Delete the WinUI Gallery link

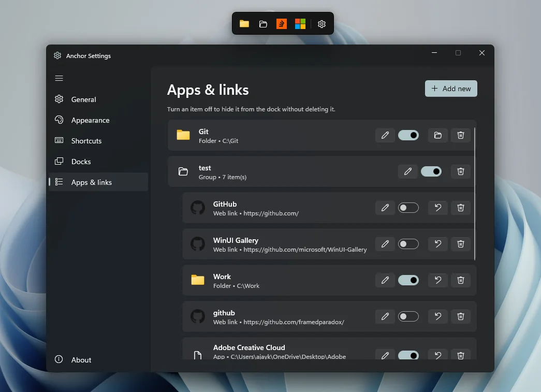tap(461, 244)
